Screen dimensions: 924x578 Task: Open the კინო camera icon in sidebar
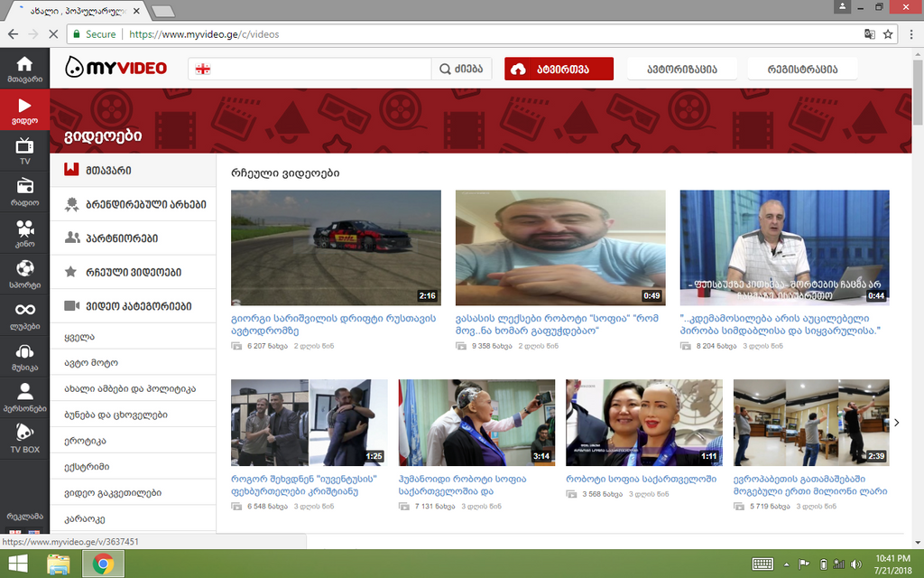click(24, 228)
